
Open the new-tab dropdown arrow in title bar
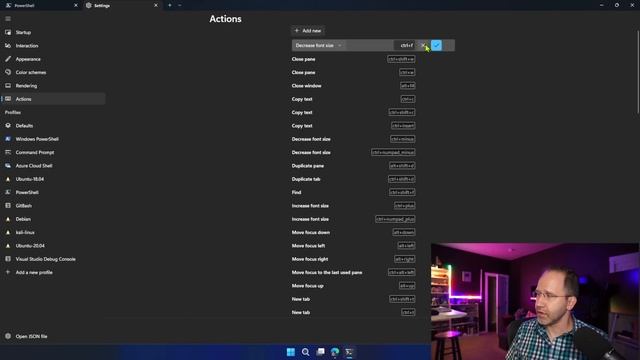(x=180, y=5)
